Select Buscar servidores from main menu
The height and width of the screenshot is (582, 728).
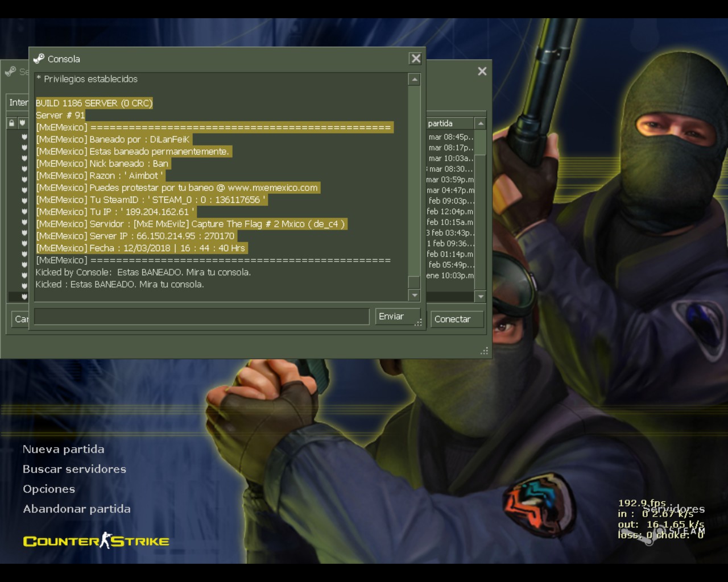(x=74, y=469)
